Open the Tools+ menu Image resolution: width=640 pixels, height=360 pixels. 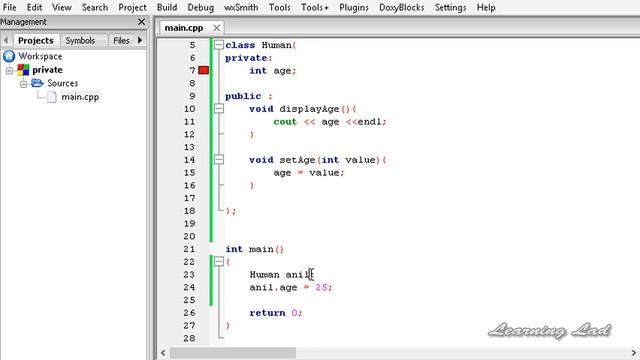click(314, 7)
